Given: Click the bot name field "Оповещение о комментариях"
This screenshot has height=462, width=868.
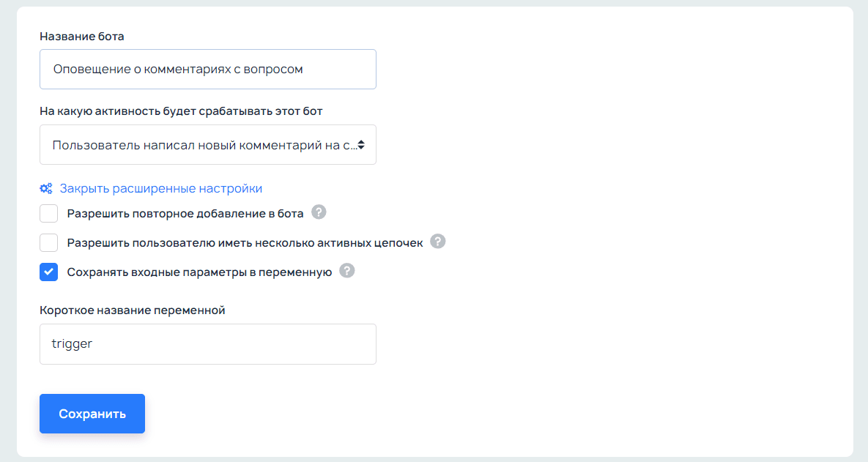Looking at the screenshot, I should [207, 70].
